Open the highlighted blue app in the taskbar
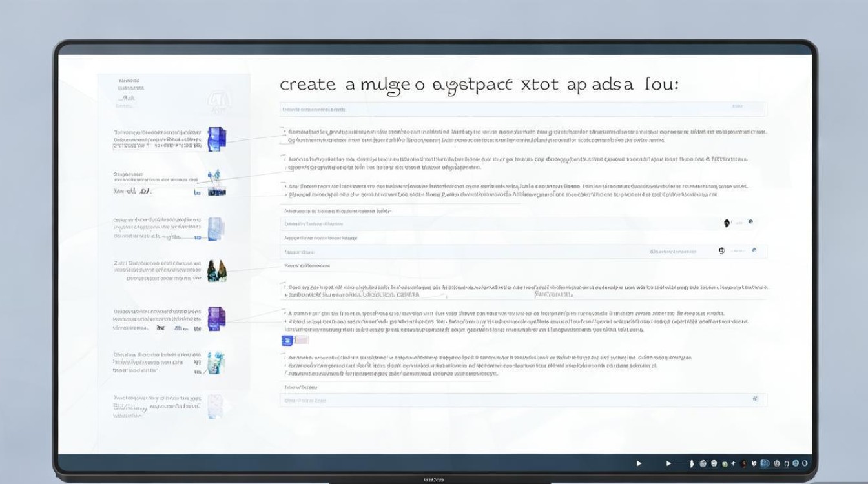Viewport: 868px width, 484px height. [x=765, y=463]
